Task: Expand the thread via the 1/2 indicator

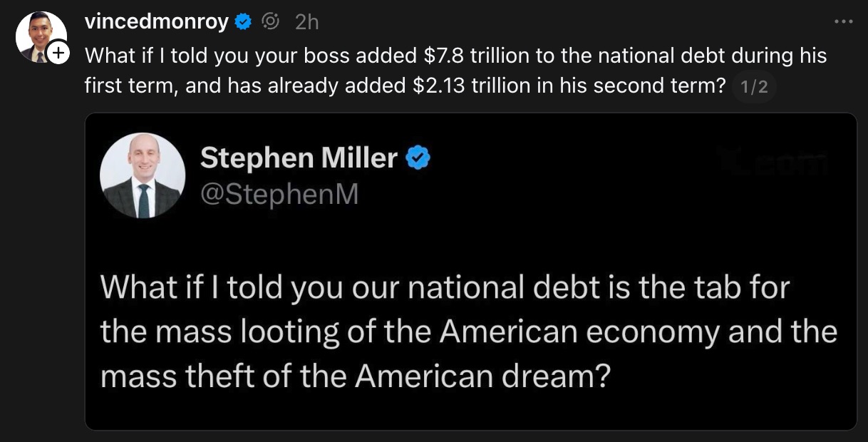Action: 754,87
